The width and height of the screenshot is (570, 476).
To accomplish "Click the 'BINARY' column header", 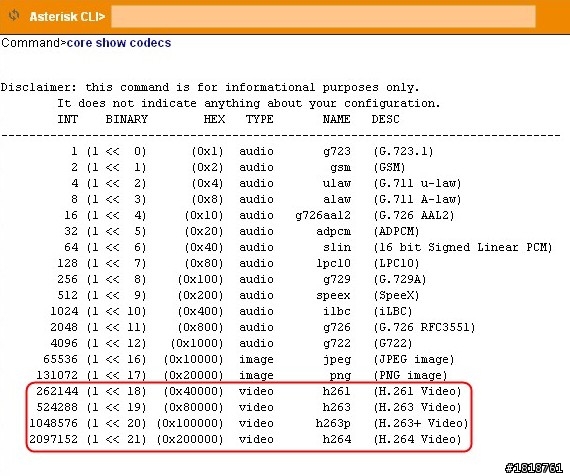I will click(127, 119).
